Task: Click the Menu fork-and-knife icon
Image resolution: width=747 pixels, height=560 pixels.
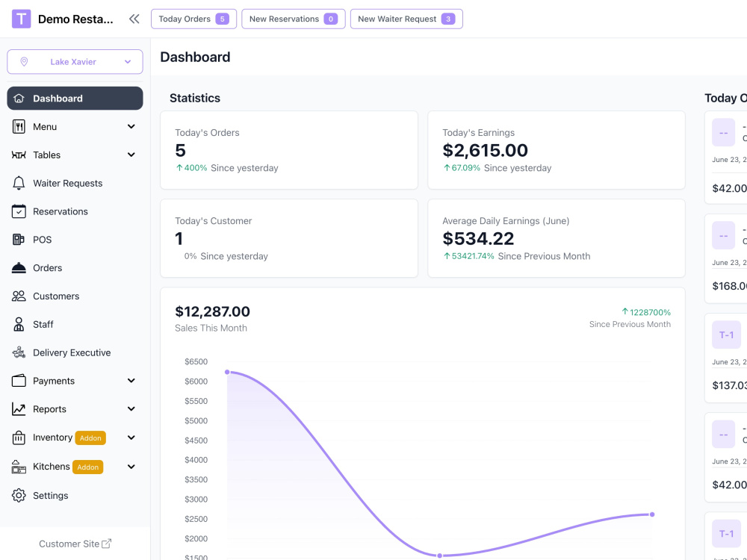Action: click(x=19, y=127)
